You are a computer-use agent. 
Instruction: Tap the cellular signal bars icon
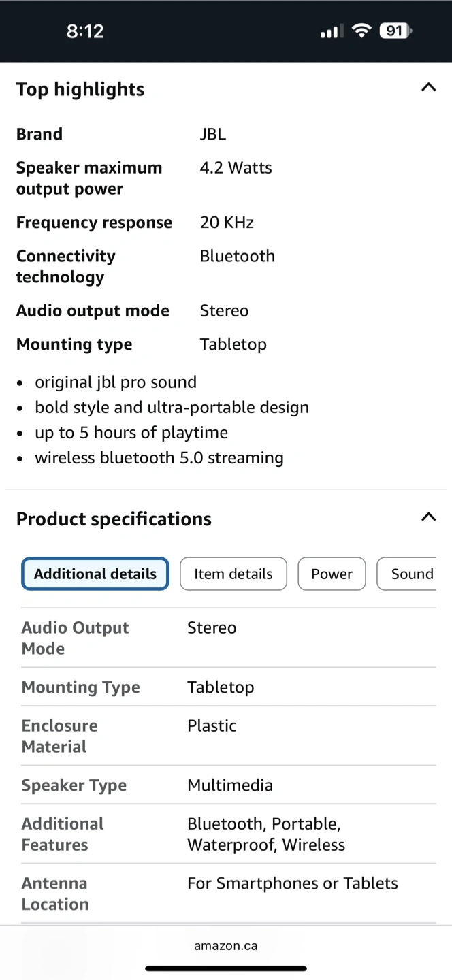(330, 31)
